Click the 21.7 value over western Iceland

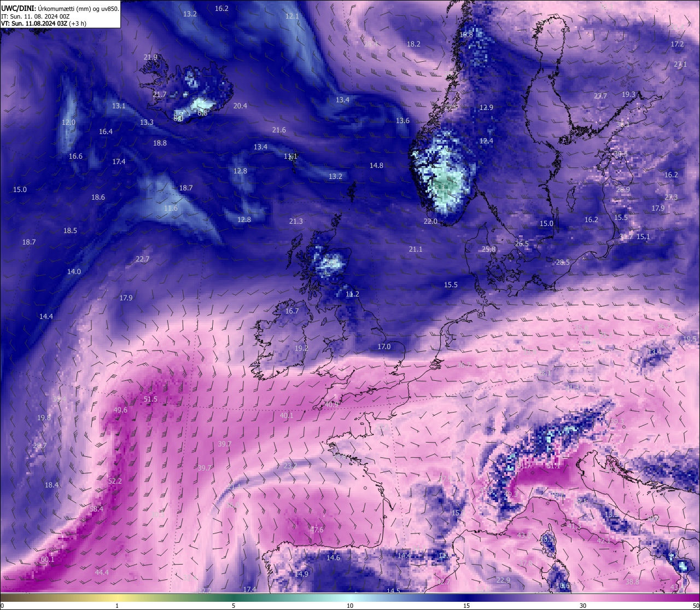click(x=160, y=95)
